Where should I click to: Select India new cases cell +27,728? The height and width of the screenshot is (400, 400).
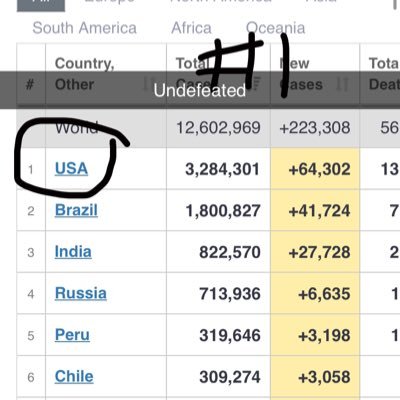click(x=315, y=252)
